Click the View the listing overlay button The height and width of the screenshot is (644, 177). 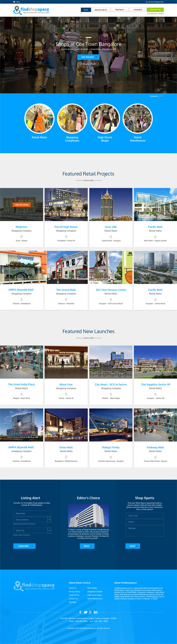click(21, 205)
